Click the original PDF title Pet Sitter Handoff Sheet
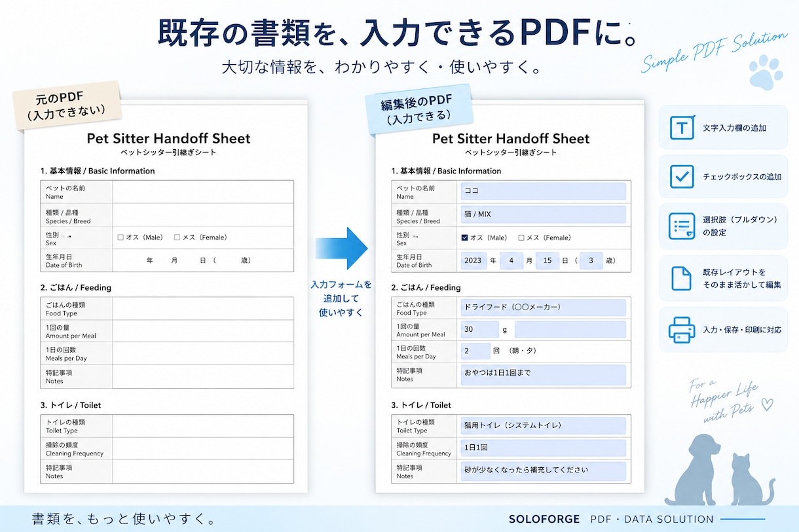The image size is (799, 532). coord(168,139)
